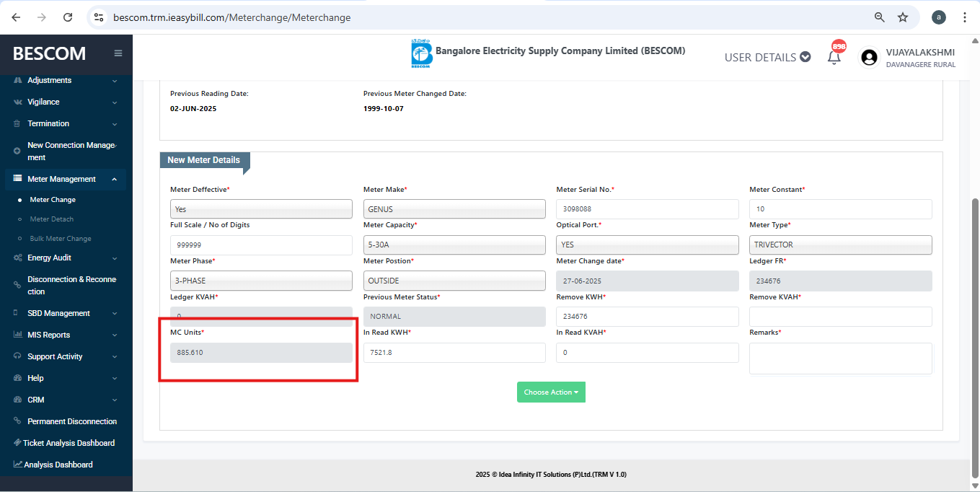This screenshot has height=492, width=980.
Task: Click the Meter Serial No. field
Action: tap(648, 208)
